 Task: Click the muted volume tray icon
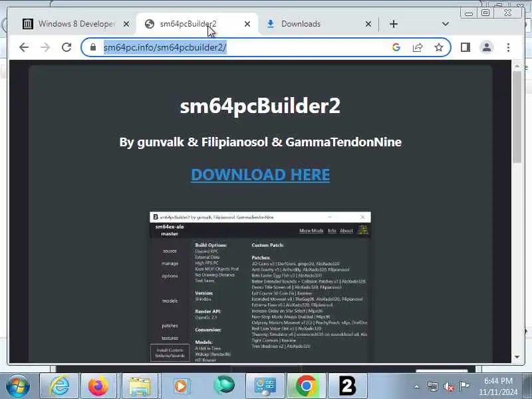click(x=448, y=386)
